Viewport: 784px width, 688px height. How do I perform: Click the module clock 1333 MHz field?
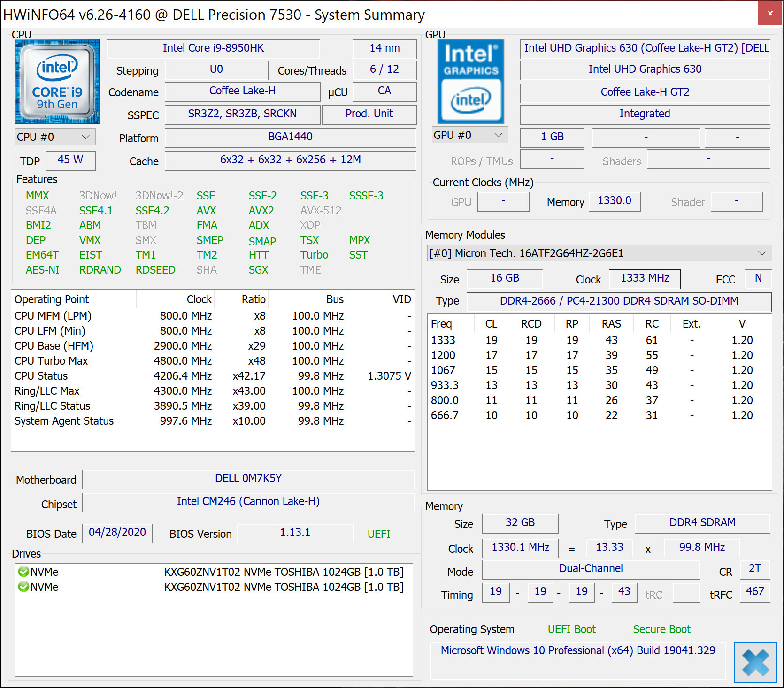tap(645, 278)
